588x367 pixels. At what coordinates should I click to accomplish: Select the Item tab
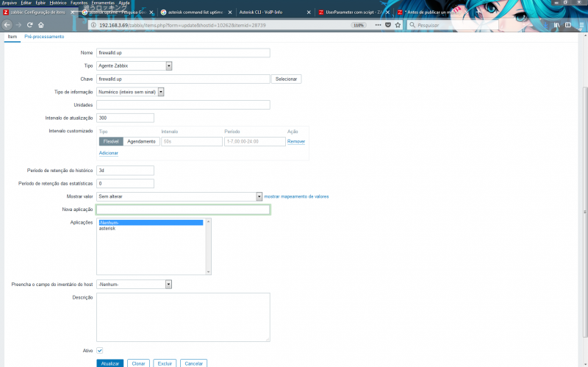click(12, 37)
